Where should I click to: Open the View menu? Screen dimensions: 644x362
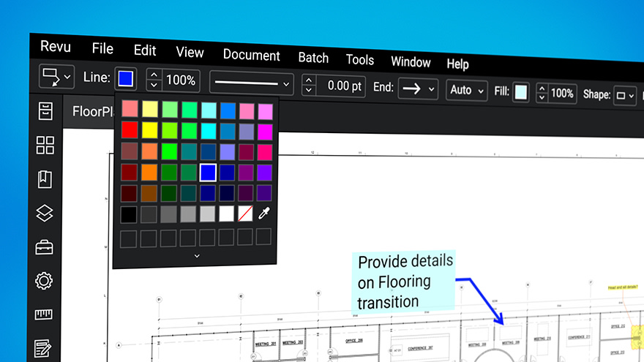pyautogui.click(x=190, y=53)
